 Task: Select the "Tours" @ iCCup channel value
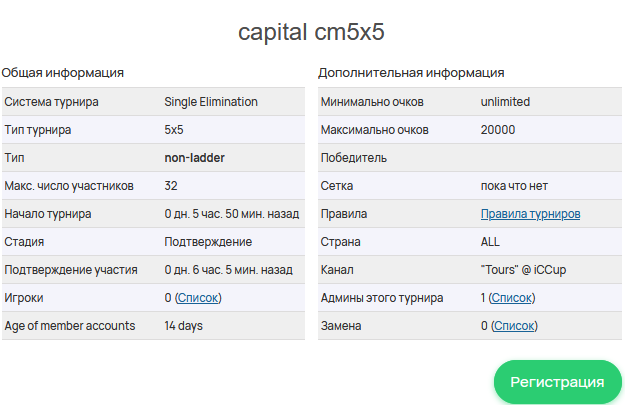[523, 270]
